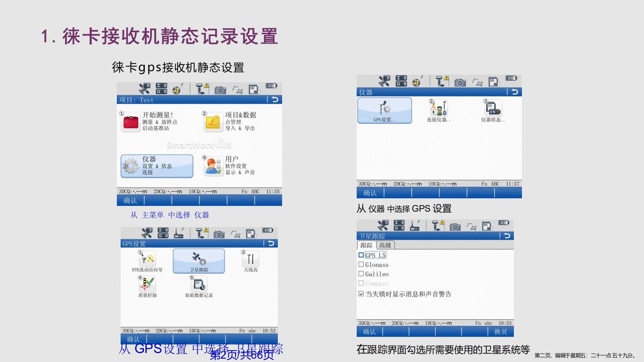This screenshot has width=644, height=362.
Task: Click 换页 on the 卫星跟踪 screen
Action: (501, 332)
